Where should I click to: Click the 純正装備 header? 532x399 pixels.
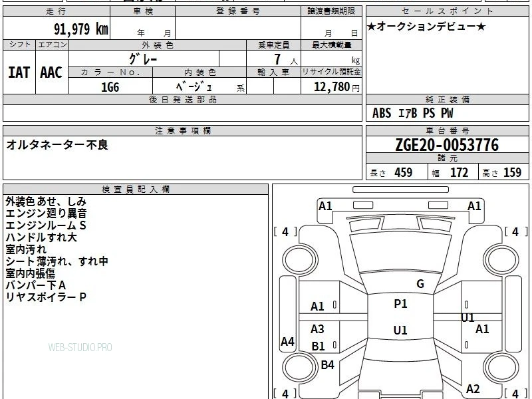click(x=447, y=99)
